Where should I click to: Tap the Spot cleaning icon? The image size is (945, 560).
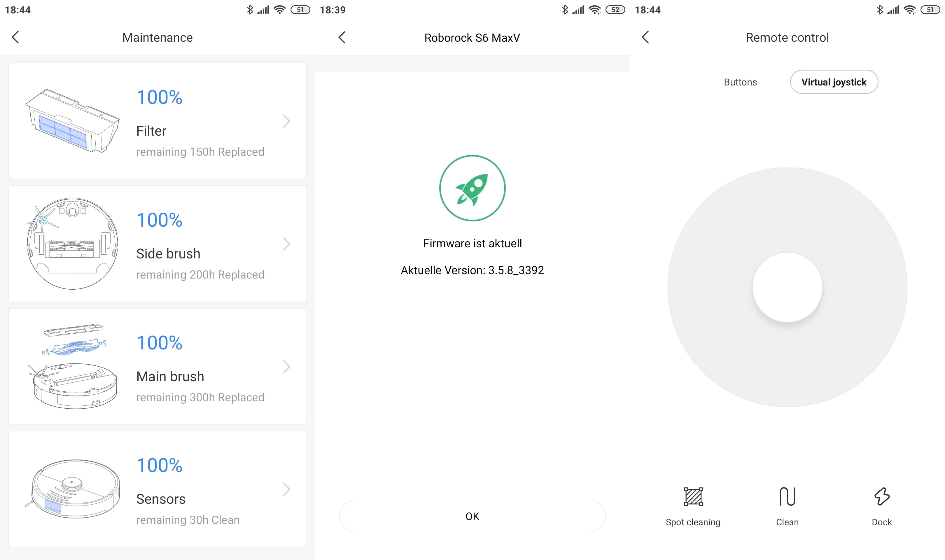[x=693, y=496]
